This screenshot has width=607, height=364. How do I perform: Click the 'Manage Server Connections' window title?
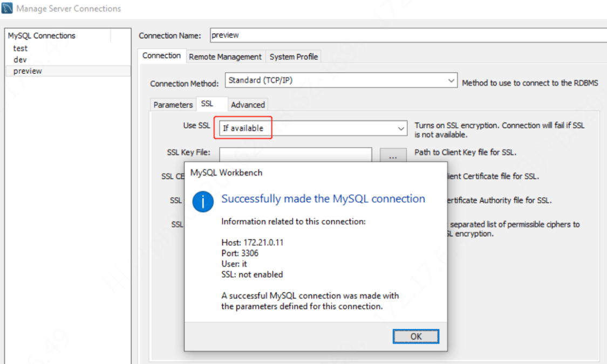69,9
